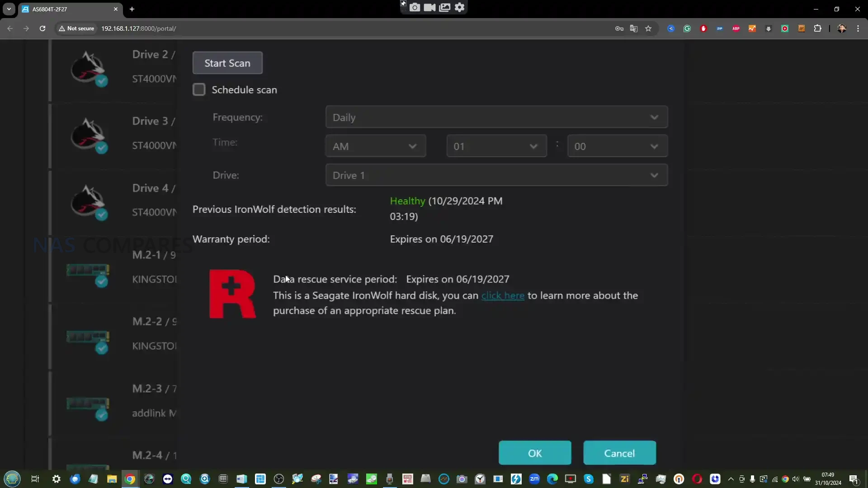Screen dimensions: 868x488
Task: Click the address bar URL field
Action: (x=316, y=28)
